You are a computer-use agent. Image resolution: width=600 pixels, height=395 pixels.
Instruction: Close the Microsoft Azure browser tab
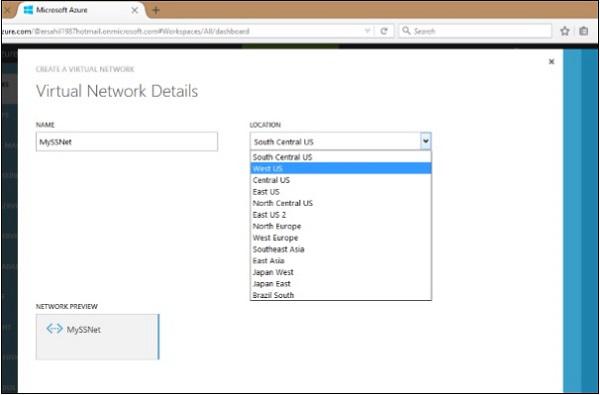135,10
